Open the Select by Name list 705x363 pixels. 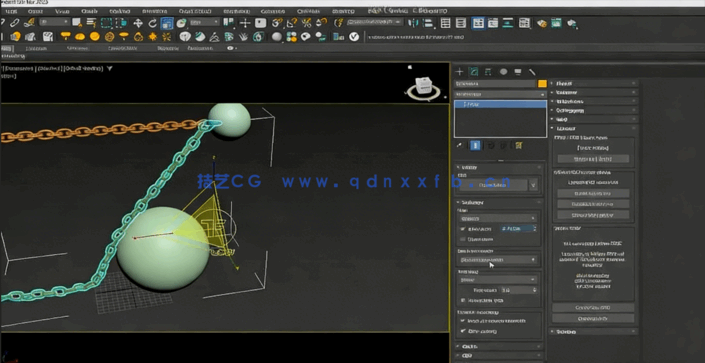91,22
